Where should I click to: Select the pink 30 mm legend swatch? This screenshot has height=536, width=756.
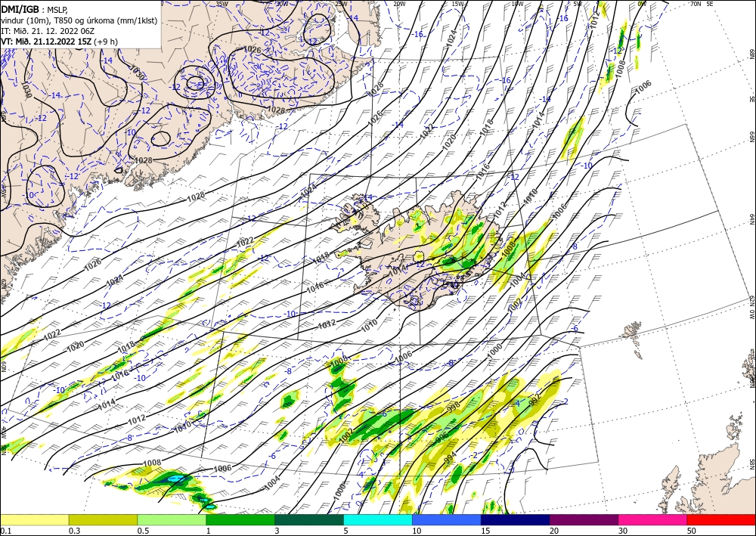pos(653,519)
